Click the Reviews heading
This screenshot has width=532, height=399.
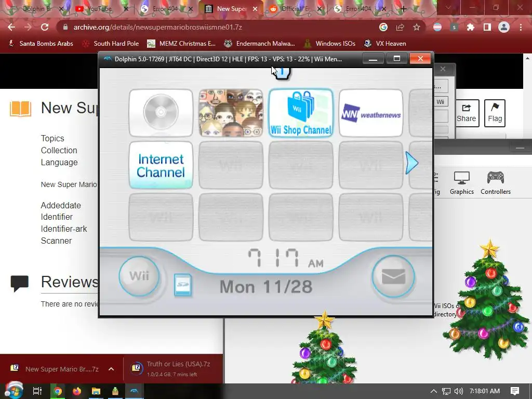click(x=70, y=282)
